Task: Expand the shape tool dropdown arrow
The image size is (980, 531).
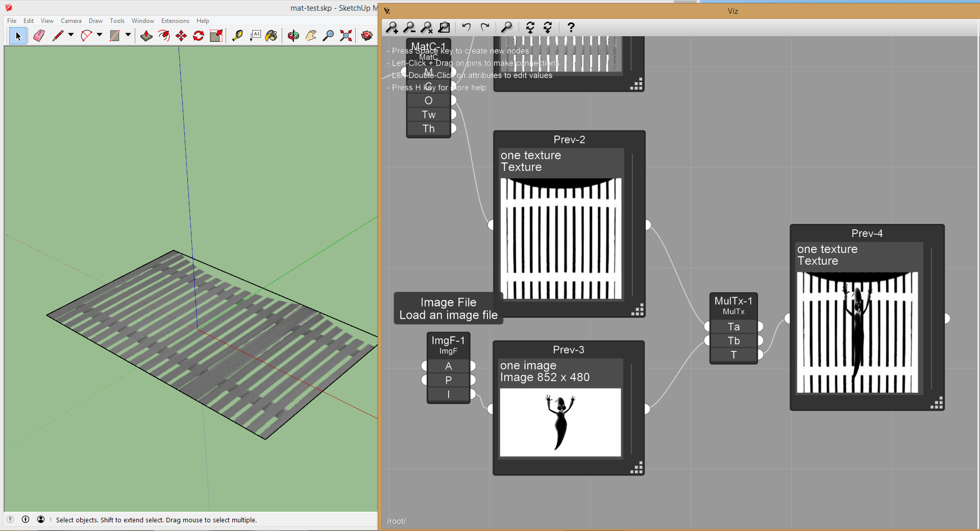Action: (x=128, y=35)
